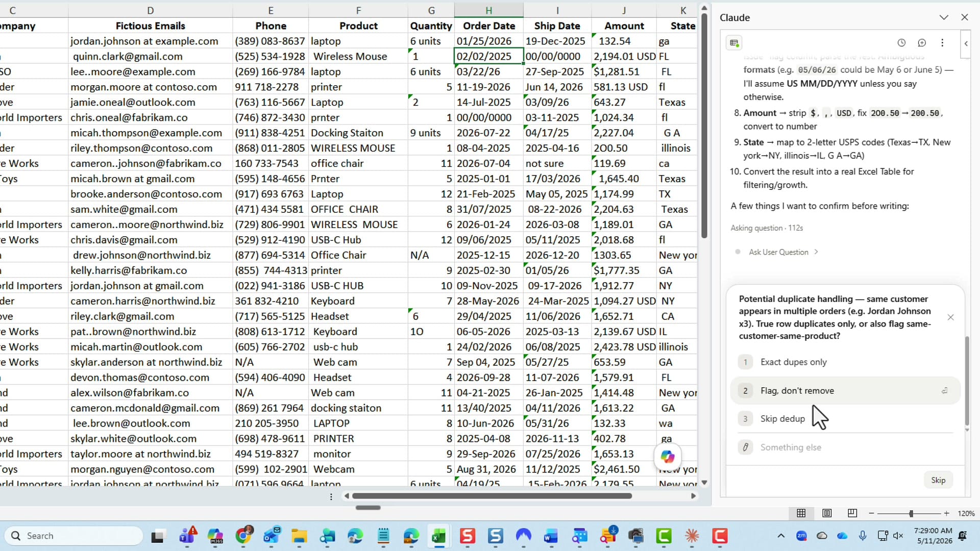Choose the 'Exact dupes only' option
Viewport: 980px width, 551px height.
point(845,362)
